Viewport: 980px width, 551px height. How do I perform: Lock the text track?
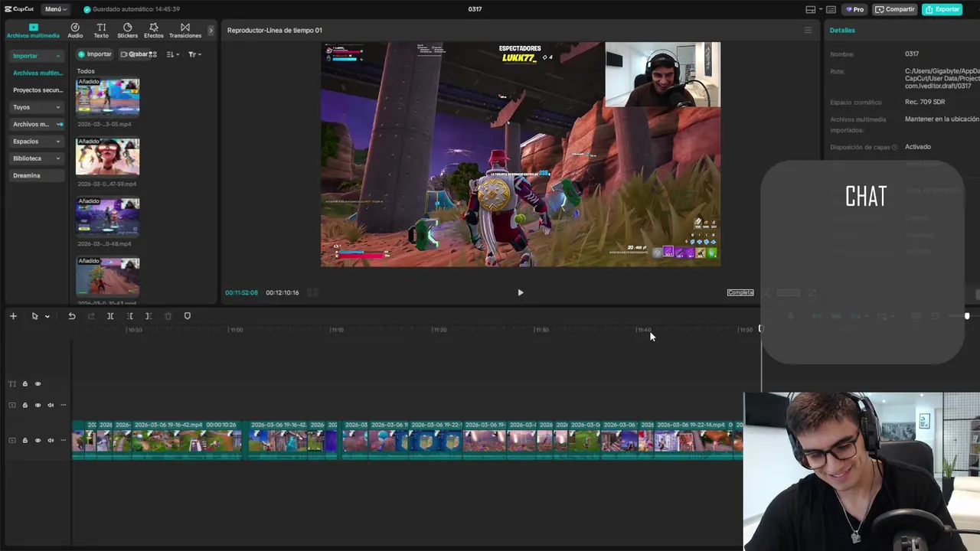coord(24,384)
